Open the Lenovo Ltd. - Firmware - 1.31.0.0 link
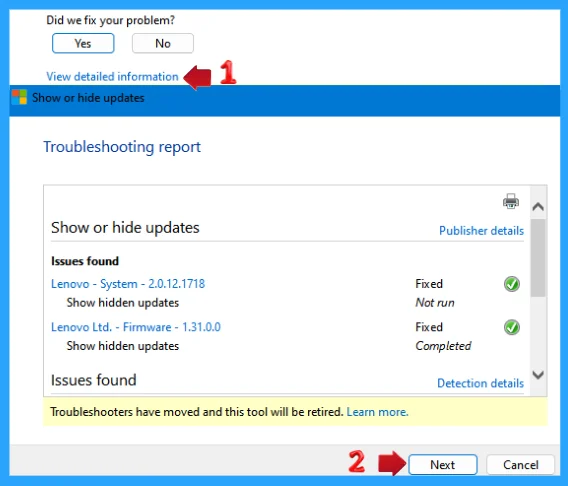The height and width of the screenshot is (486, 568). pyautogui.click(x=136, y=327)
